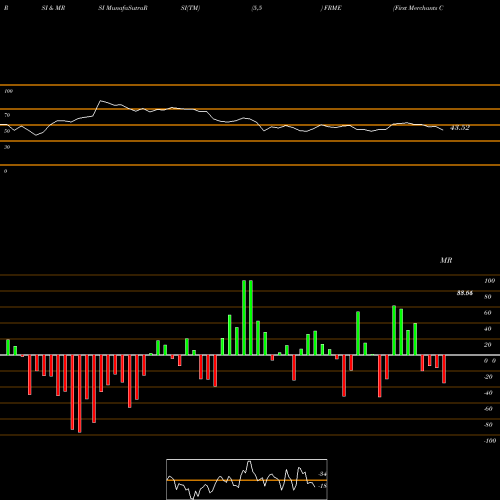Click the '-18' value in mini chart

(322, 486)
